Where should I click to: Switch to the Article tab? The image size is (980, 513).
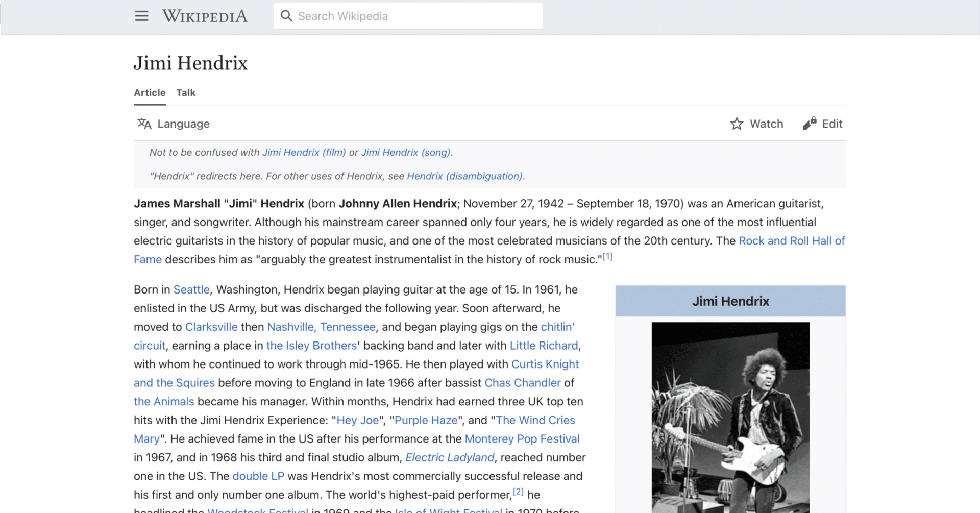(150, 93)
